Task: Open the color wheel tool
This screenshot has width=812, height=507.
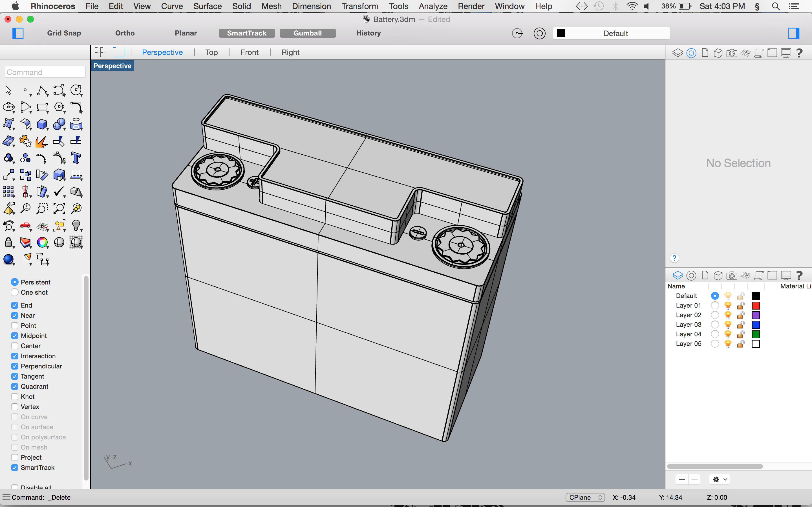Action: coord(42,242)
